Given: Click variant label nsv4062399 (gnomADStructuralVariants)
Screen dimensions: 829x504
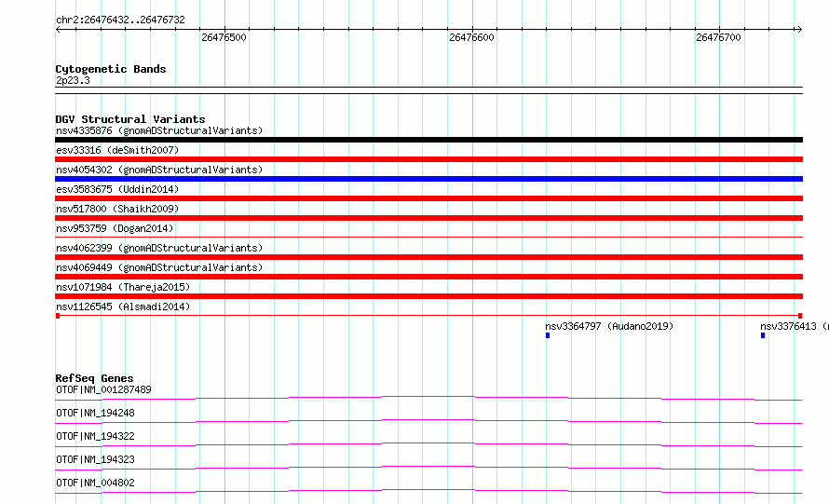Looking at the screenshot, I should point(159,248).
